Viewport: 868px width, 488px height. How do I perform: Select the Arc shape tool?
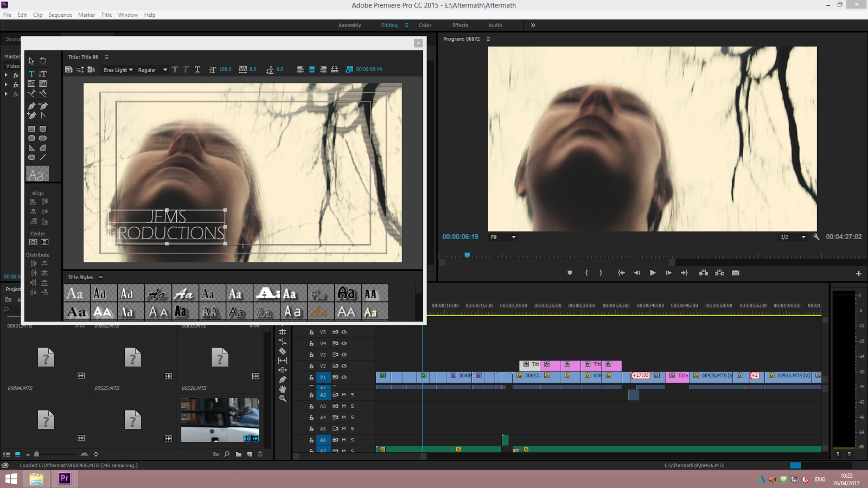click(x=43, y=147)
